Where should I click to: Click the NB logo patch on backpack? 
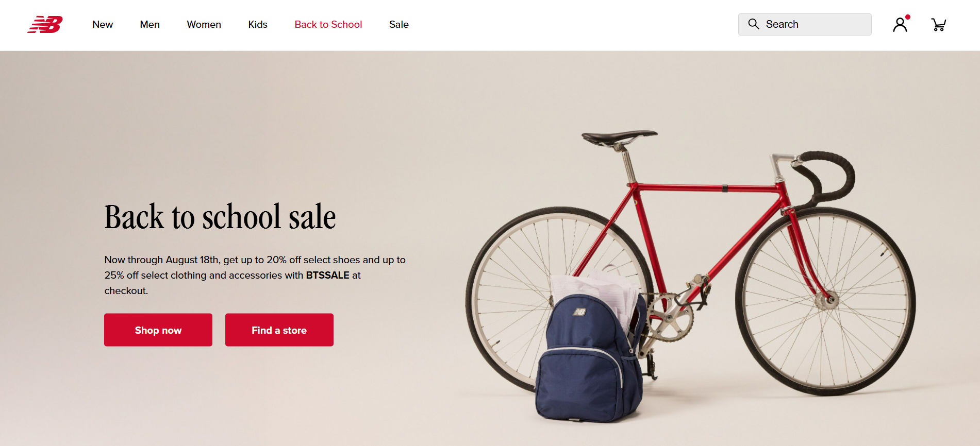click(580, 312)
